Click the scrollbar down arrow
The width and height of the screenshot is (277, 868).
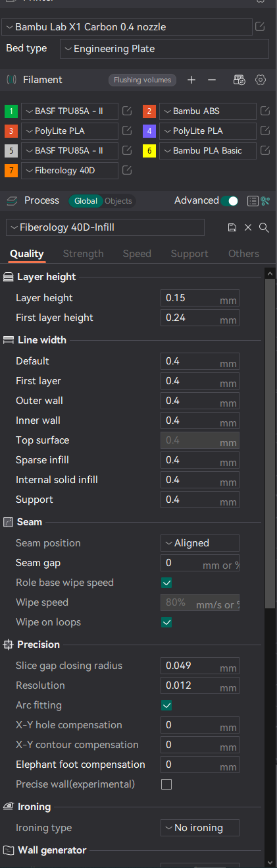click(270, 861)
